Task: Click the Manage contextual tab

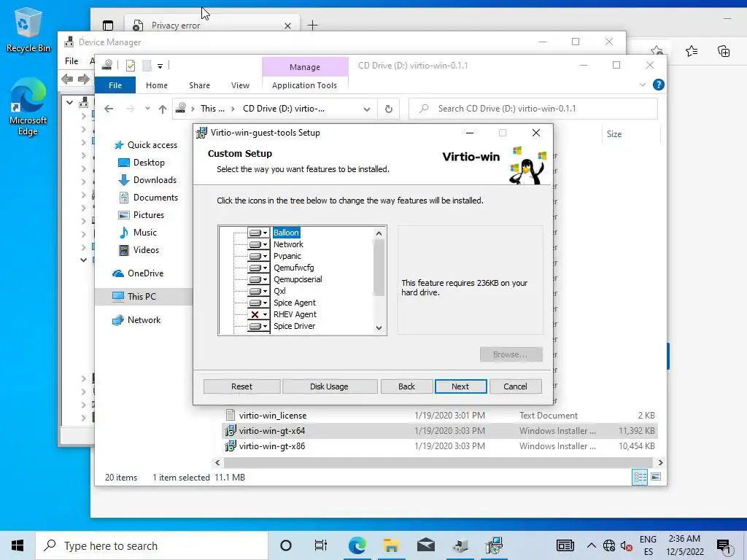Action: (x=305, y=67)
